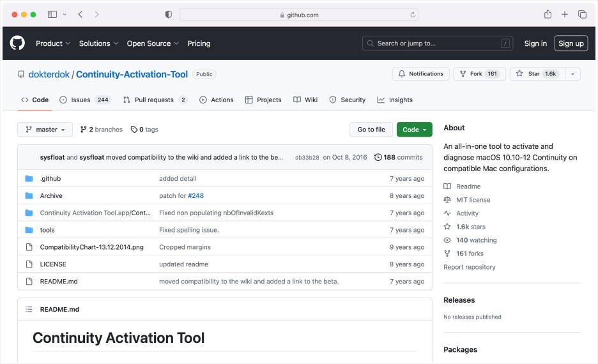598x364 pixels.
Task: Expand the Solutions menu
Action: (99, 43)
